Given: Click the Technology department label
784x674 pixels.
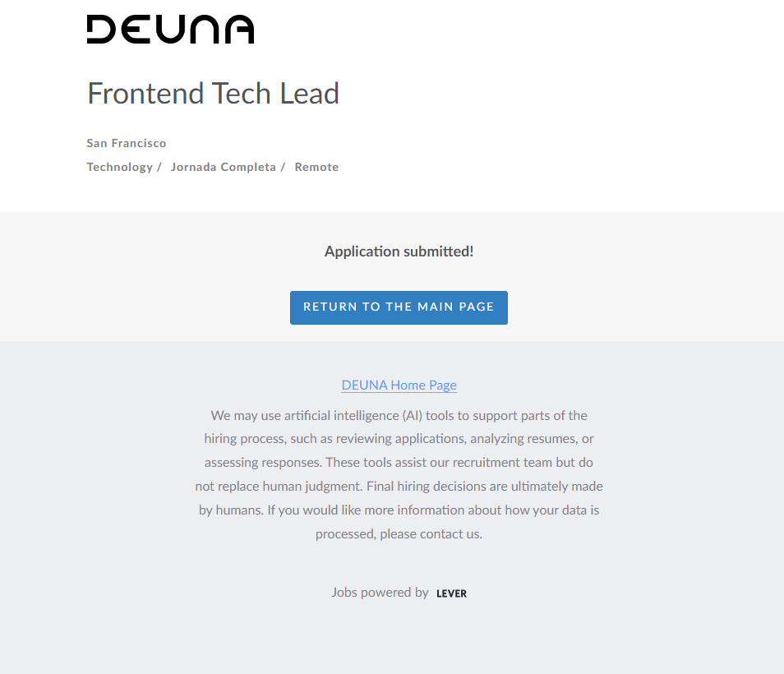Looking at the screenshot, I should [x=119, y=167].
